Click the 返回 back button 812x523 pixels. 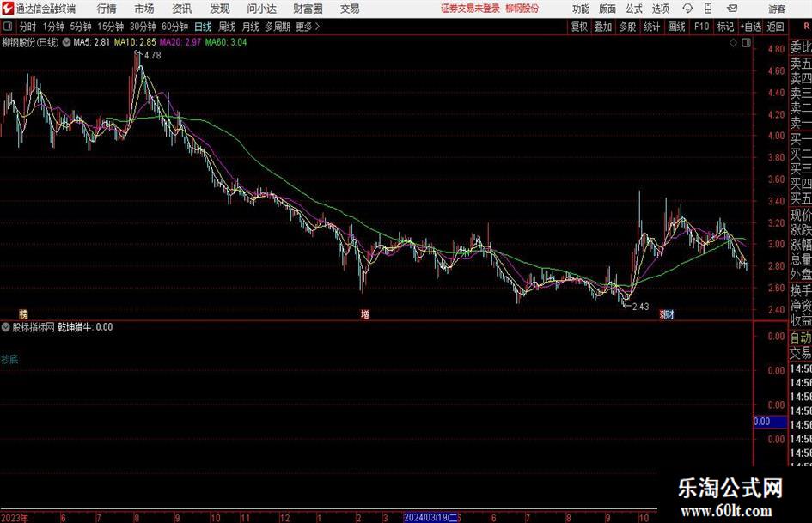pos(775,27)
